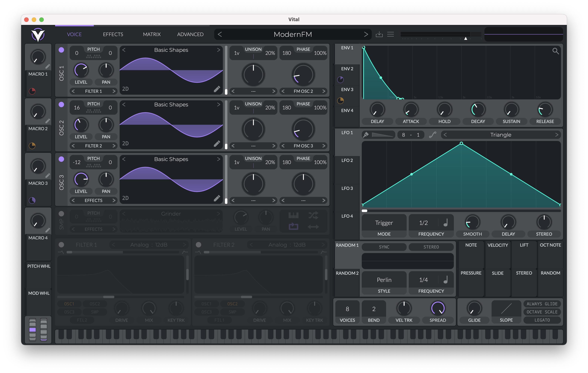Click the Macro 4 edit pencil icon
Viewport: 588px width, 373px height.
(x=48, y=230)
